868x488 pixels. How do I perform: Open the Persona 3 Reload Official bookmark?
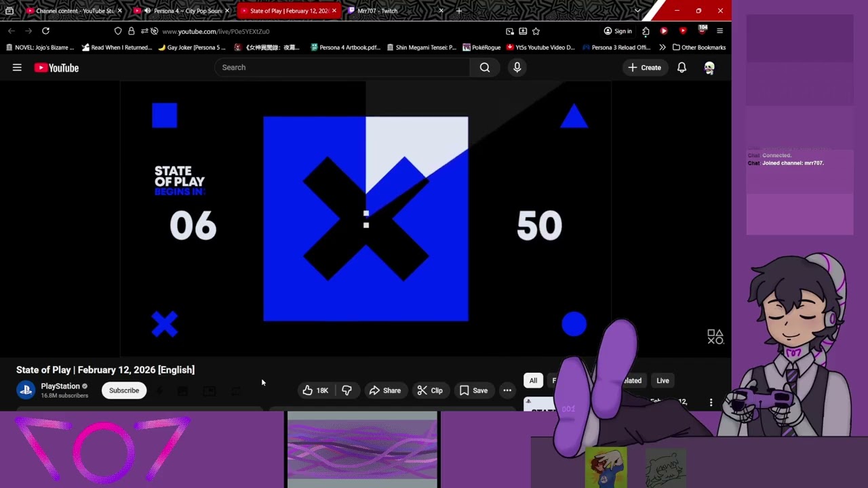click(x=616, y=47)
